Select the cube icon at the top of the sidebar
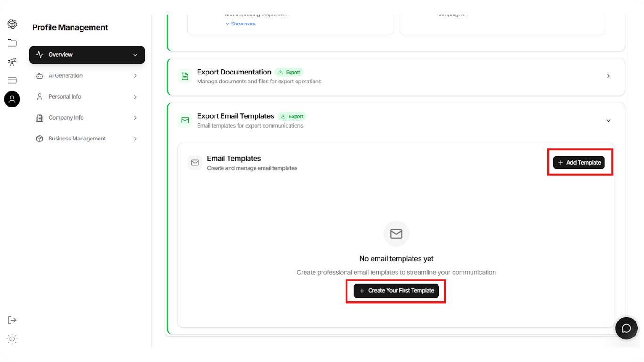 pos(12,24)
